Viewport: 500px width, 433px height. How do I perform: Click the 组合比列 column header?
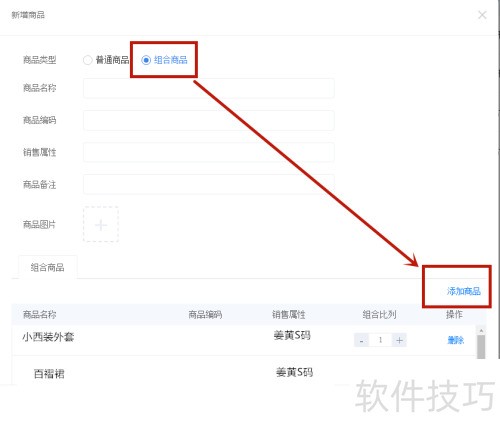click(379, 314)
